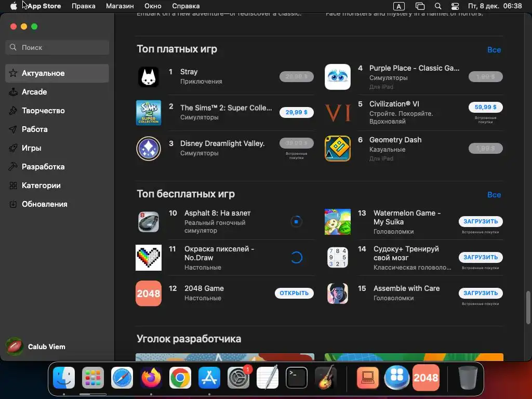Launch Safari from the Dock
532x399 pixels.
(x=122, y=378)
